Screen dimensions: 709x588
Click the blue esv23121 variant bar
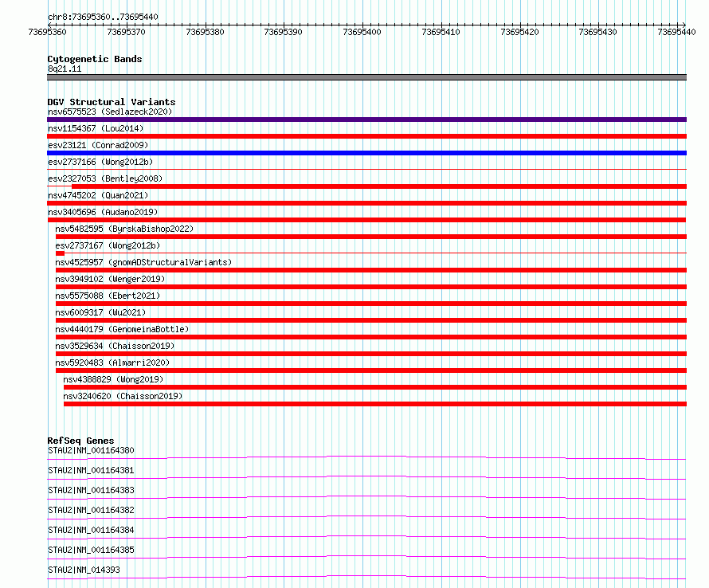point(366,153)
